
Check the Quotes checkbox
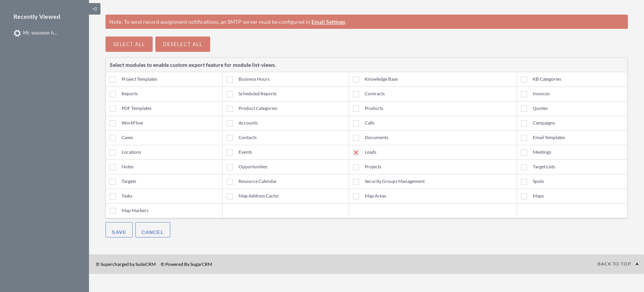524,109
